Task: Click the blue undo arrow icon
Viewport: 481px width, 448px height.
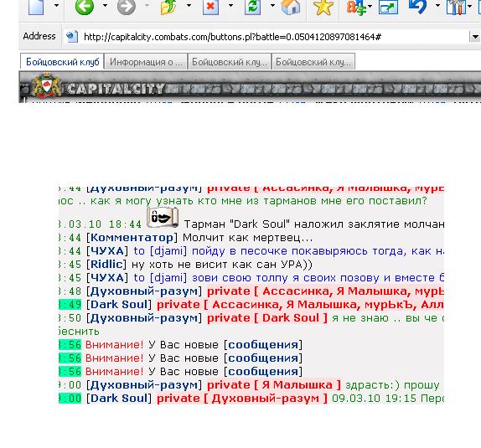Action: (418, 7)
